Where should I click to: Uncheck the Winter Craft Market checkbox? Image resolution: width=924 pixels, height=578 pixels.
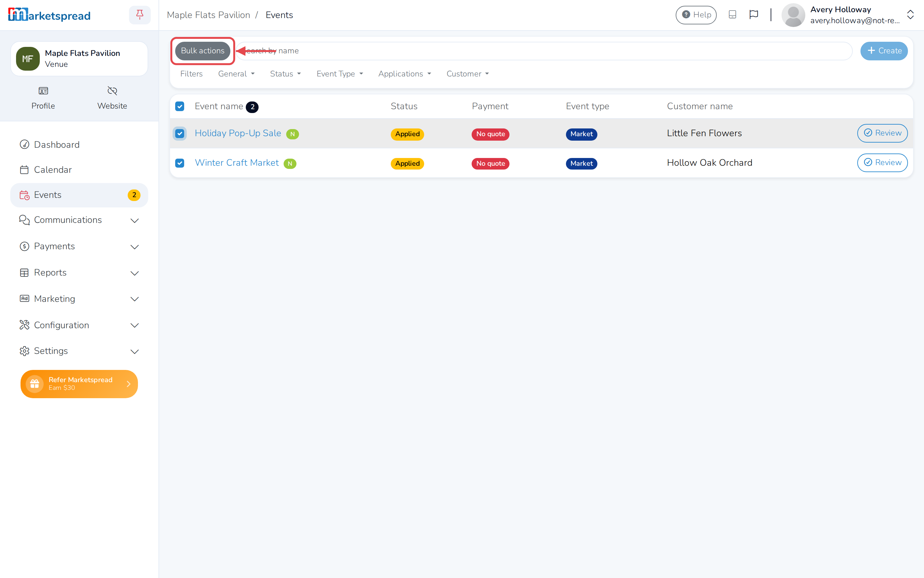pyautogui.click(x=179, y=163)
